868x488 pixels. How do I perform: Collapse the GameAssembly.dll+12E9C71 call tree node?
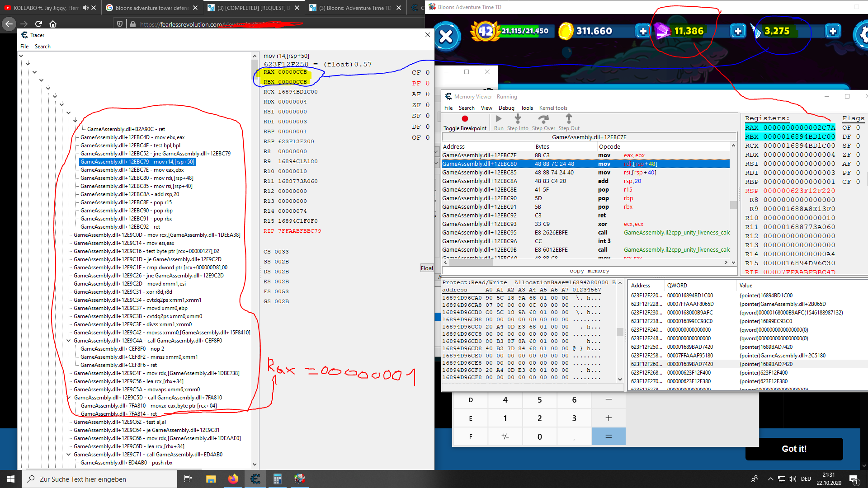point(69,455)
